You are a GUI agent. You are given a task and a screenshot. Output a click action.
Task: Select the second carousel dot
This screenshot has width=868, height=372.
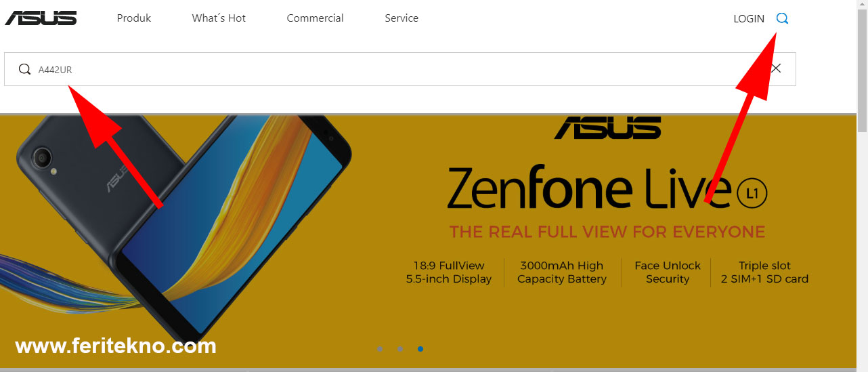pyautogui.click(x=400, y=349)
